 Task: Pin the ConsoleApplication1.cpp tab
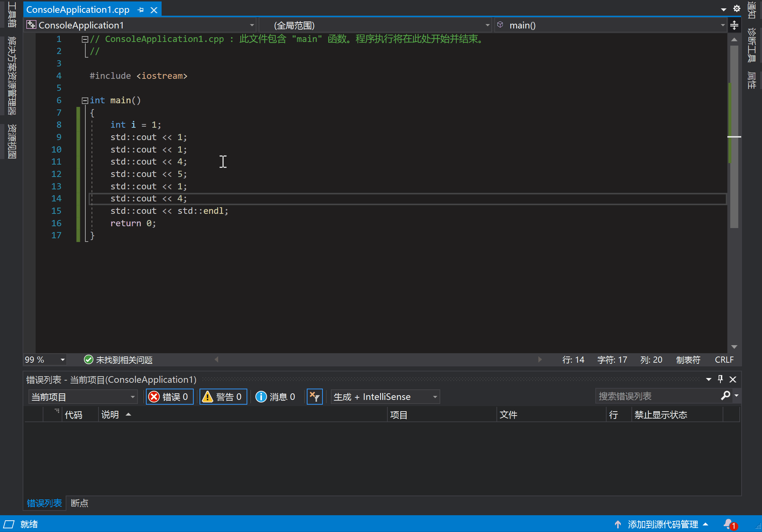141,10
